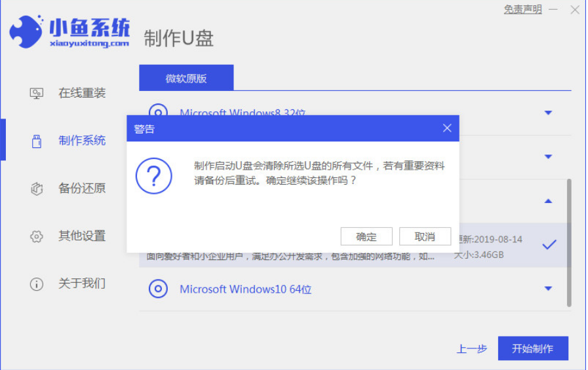Image resolution: width=588 pixels, height=370 pixels.
Task: Expand the Windows8 32位 dropdown arrow
Action: coord(548,113)
